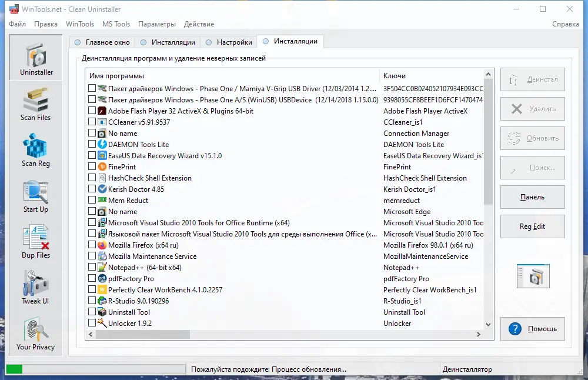Tick the FinePrint checkbox
The image size is (588, 380).
click(92, 166)
